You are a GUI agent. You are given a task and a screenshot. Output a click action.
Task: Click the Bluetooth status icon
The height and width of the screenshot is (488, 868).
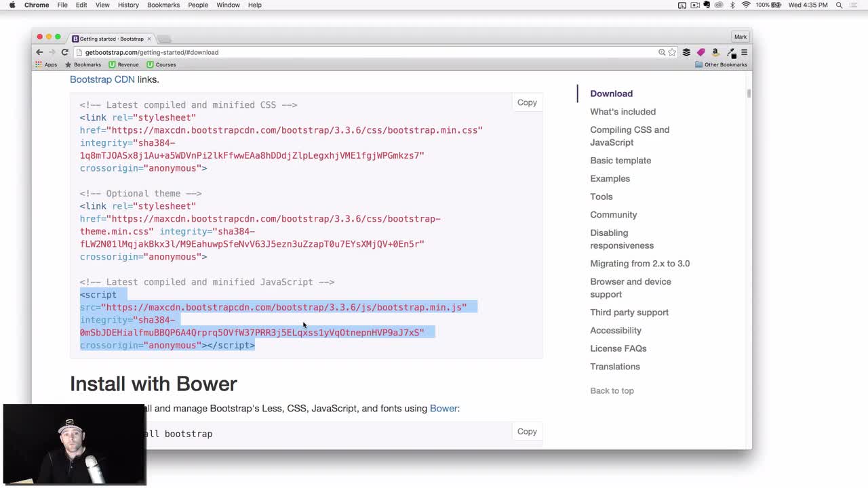tap(732, 5)
